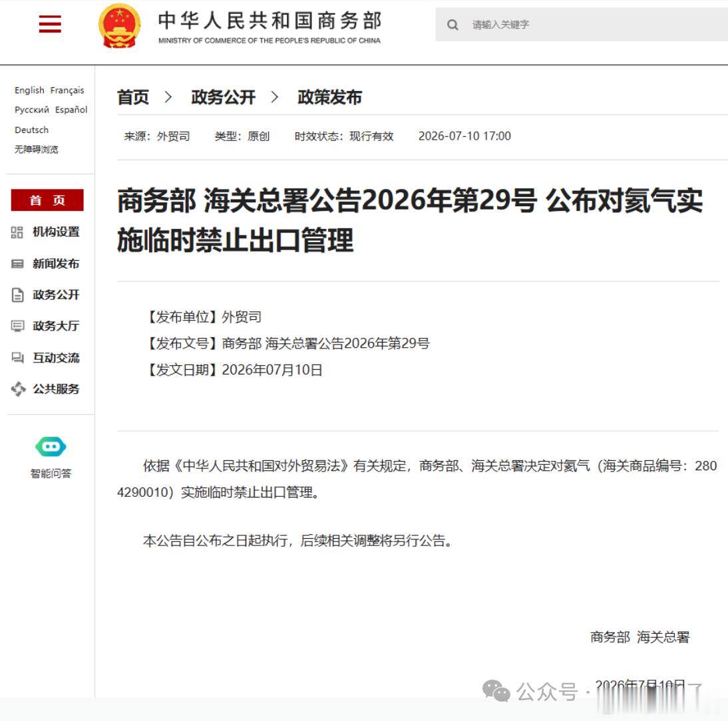Screen dimensions: 728x721
Task: Click the 政务大厅 screen icon
Action: coord(18,326)
